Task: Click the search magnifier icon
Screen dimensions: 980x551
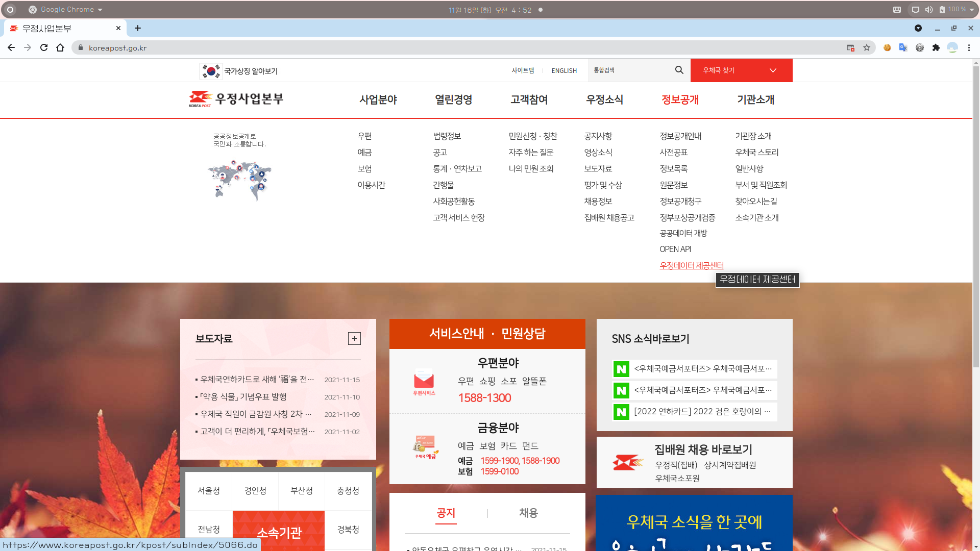Action: pos(679,70)
